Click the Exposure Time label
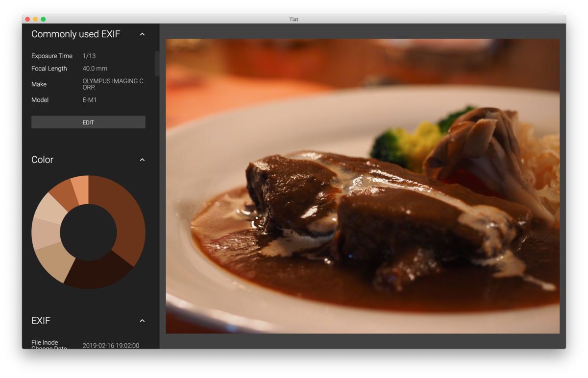 (x=52, y=56)
